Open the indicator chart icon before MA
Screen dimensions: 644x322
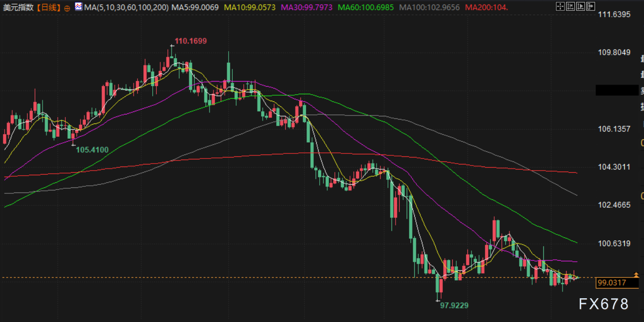click(x=78, y=7)
